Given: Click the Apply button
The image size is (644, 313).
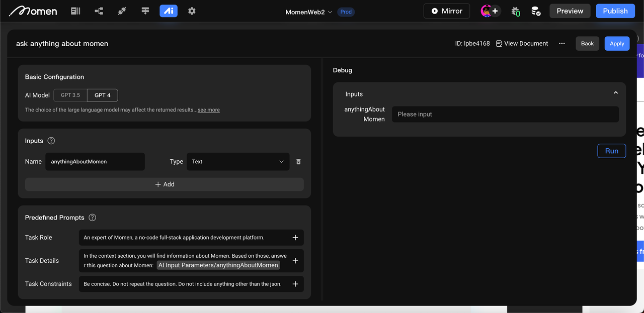Looking at the screenshot, I should [x=617, y=44].
